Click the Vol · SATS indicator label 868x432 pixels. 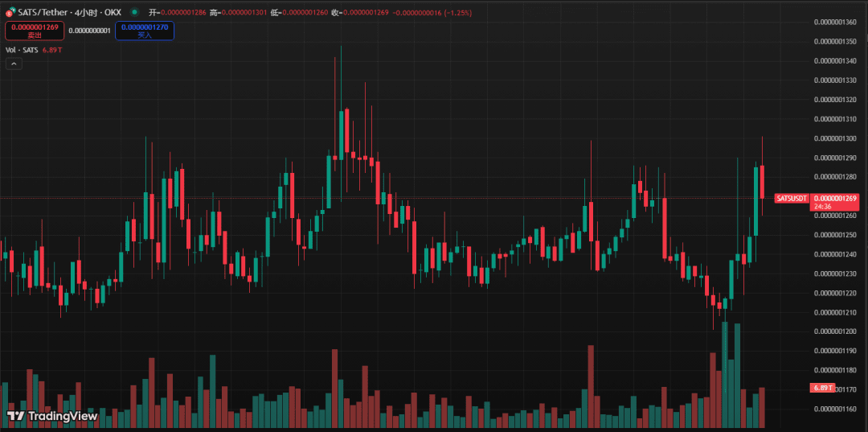23,51
